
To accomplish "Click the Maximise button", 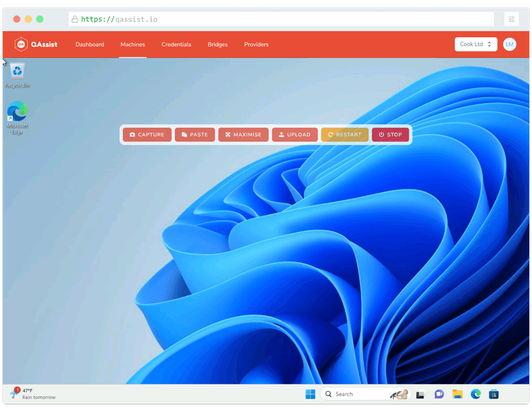I will tap(243, 135).
